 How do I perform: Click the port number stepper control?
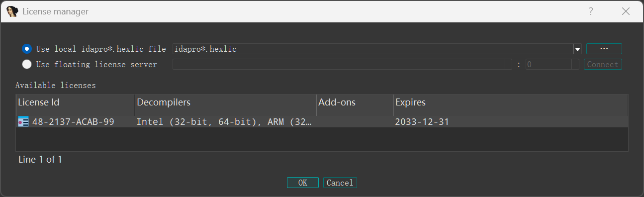575,64
